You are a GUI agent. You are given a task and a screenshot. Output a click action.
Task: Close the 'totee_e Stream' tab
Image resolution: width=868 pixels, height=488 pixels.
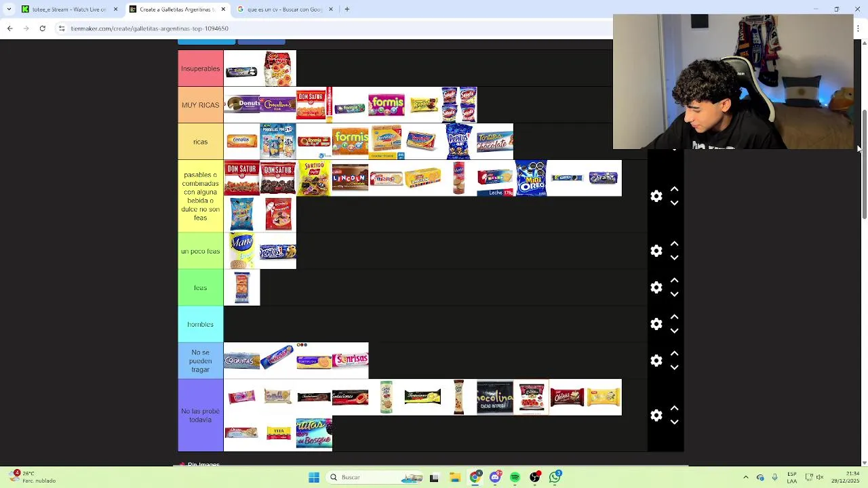115,9
